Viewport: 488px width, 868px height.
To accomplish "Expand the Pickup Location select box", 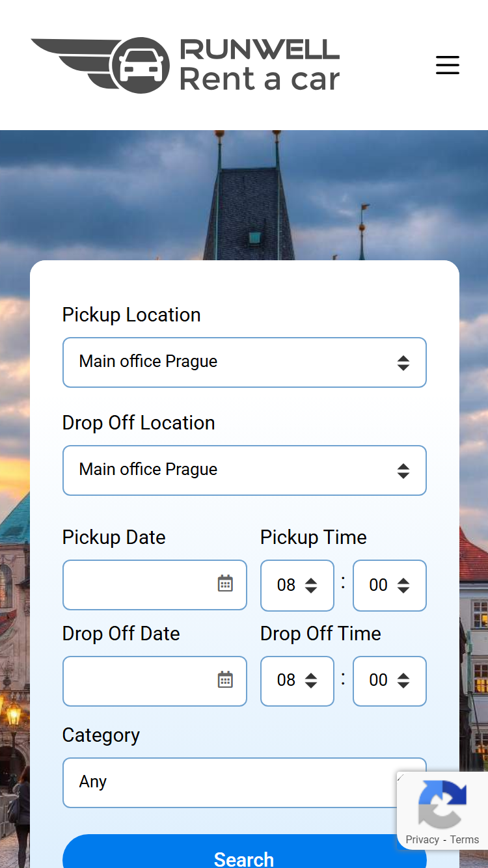I will coord(245,362).
